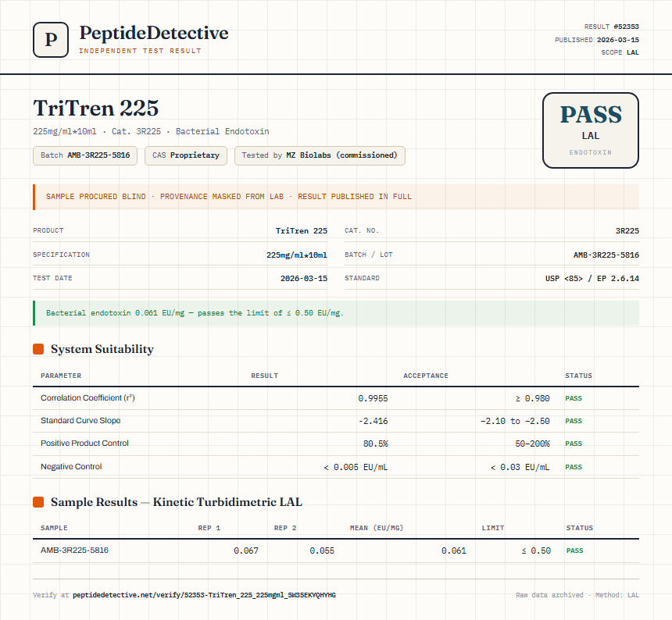
Task: Click the PASS LAL endotoxin badge
Action: click(591, 130)
